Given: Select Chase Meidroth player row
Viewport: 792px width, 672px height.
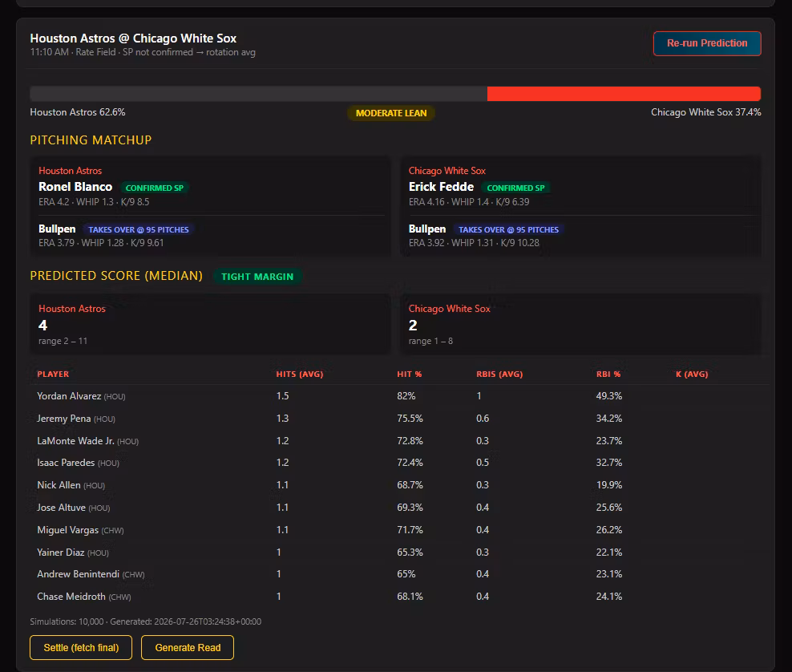Looking at the screenshot, I should 399,596.
